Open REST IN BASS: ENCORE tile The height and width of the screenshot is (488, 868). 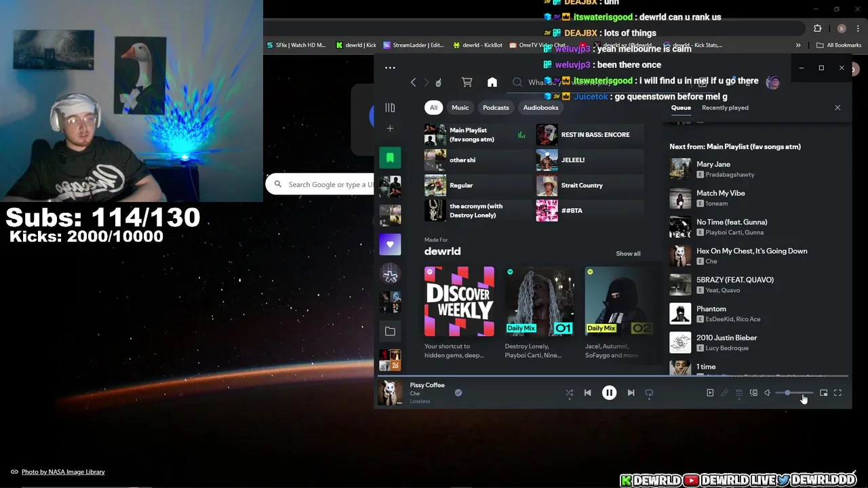click(x=589, y=135)
